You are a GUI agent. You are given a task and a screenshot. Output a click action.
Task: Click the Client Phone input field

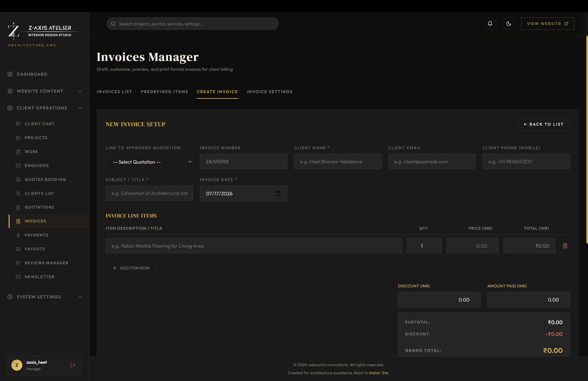[526, 161]
